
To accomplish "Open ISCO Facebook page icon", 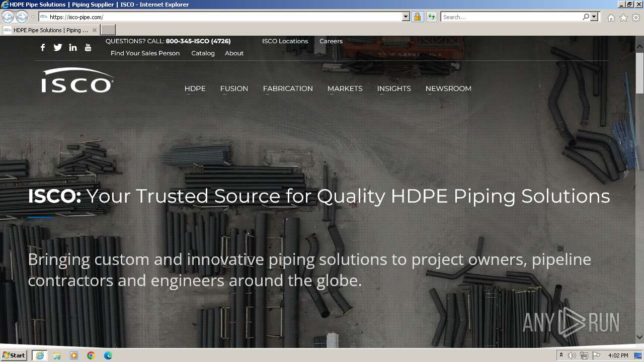I will pos(43,47).
